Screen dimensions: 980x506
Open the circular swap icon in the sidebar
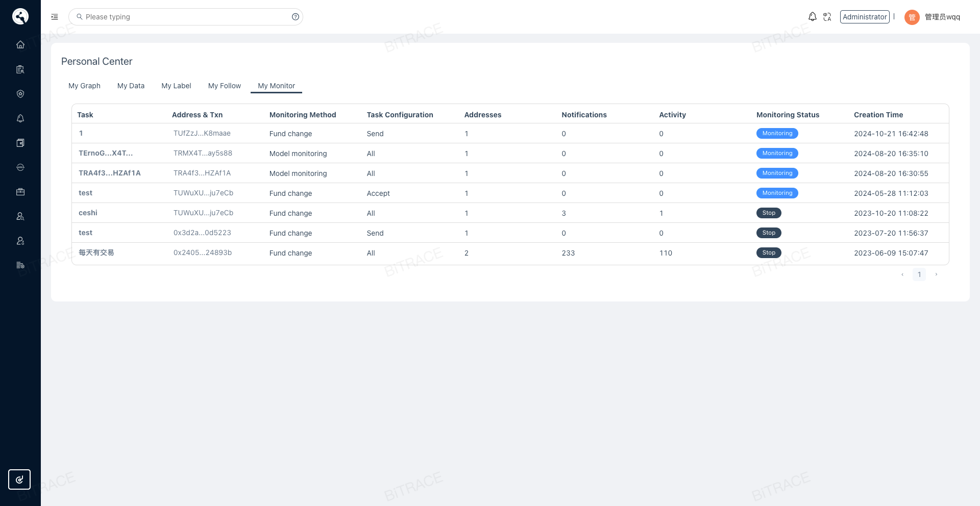[20, 167]
